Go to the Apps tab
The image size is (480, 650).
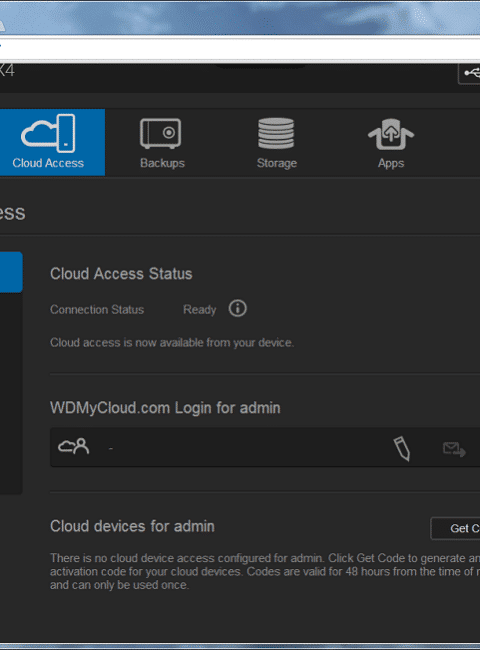[390, 143]
